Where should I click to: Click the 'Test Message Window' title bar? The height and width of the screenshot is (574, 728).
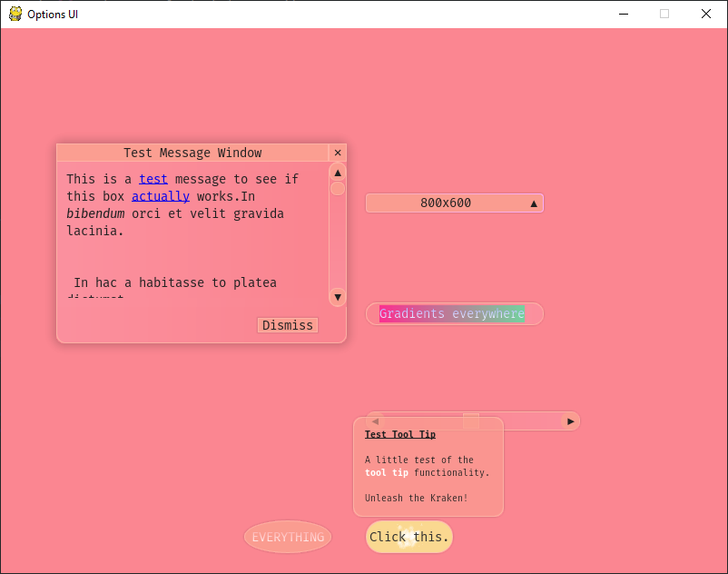coord(192,153)
